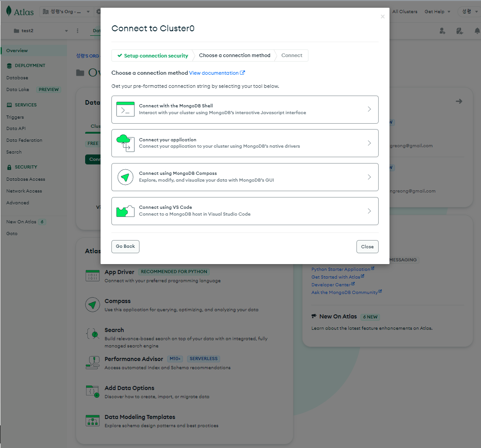Click New On Atlas in sidebar
Viewport: 481px width, 448px height.
21,222
